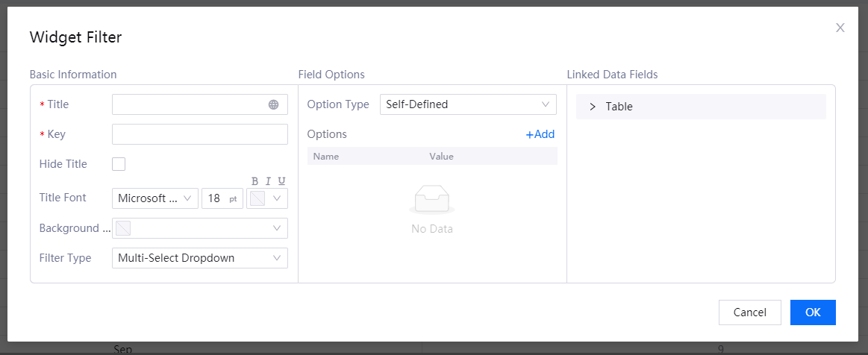Screen dimensions: 868x355
Task: Close the Widget Filter dialog with X
Action: pyautogui.click(x=840, y=28)
